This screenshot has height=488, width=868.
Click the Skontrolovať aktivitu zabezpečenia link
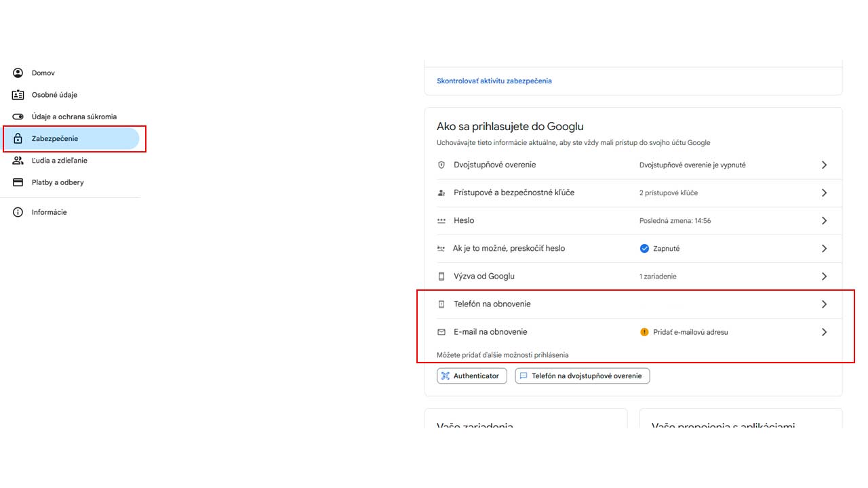(494, 81)
